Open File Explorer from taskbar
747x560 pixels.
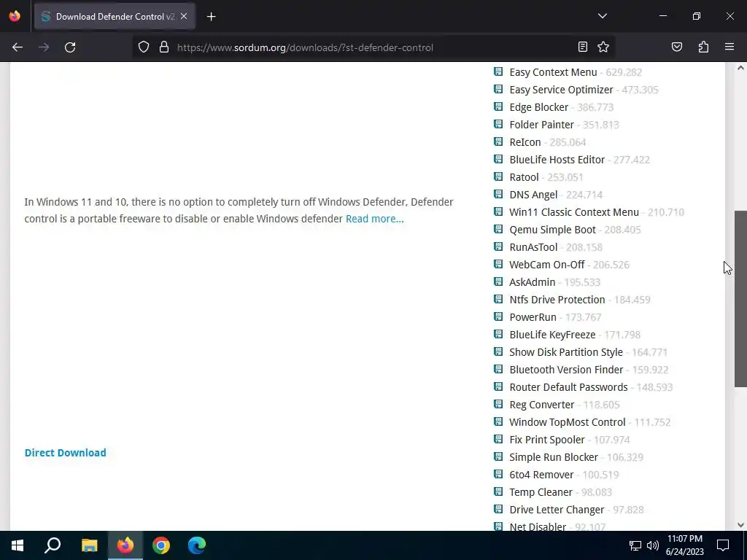(89, 545)
